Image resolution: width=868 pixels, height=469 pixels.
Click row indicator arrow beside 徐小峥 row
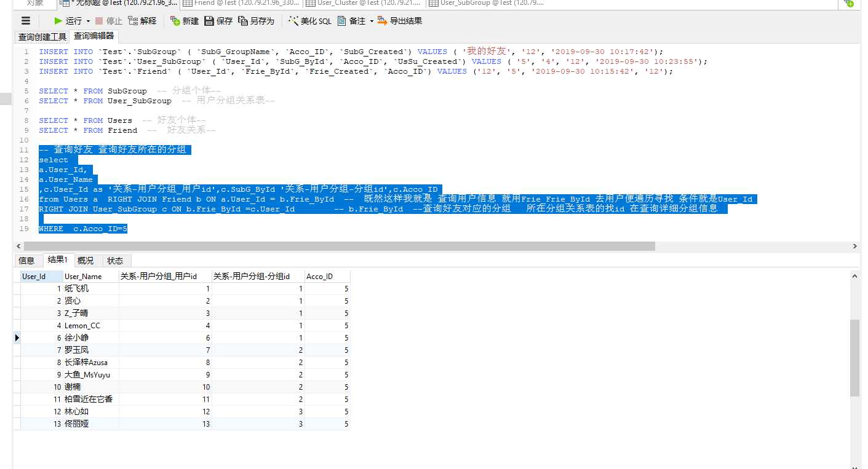(x=17, y=338)
